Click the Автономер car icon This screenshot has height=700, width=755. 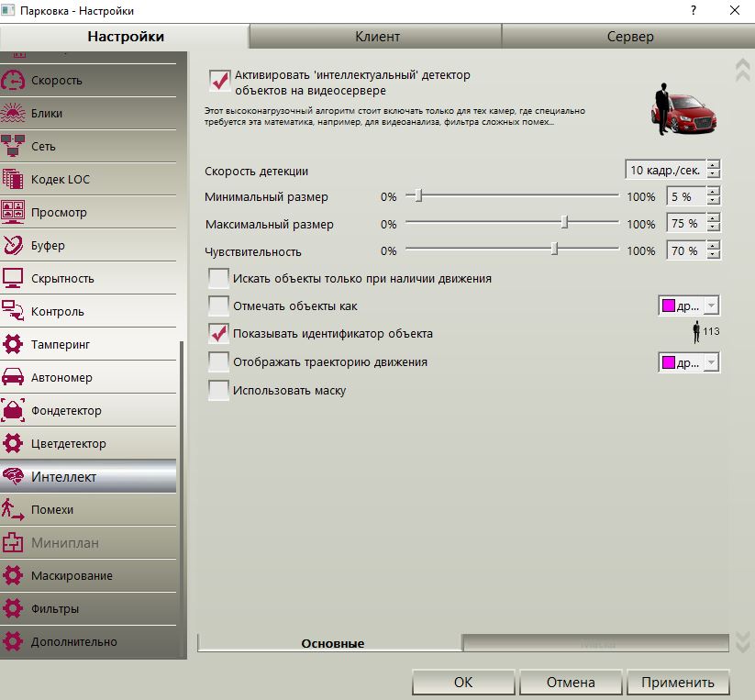point(13,377)
